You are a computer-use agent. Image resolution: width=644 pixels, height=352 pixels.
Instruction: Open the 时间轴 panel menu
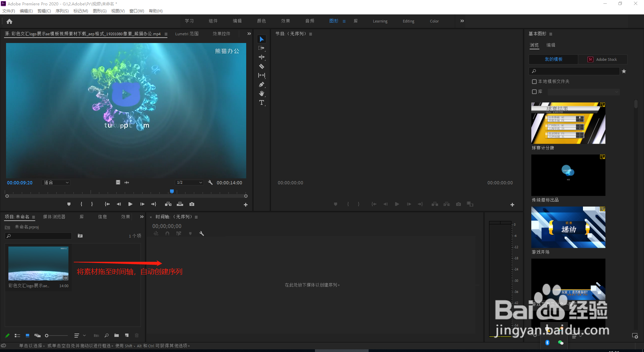pos(196,217)
